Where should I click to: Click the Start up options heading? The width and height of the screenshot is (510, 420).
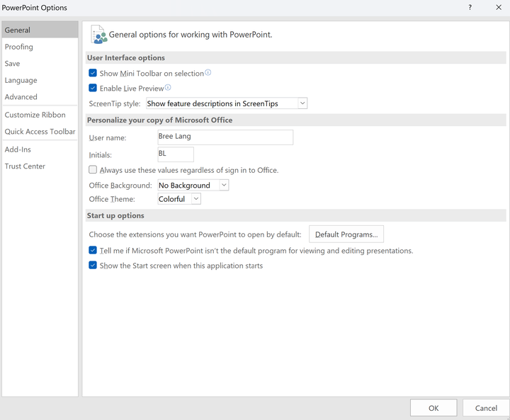point(115,215)
